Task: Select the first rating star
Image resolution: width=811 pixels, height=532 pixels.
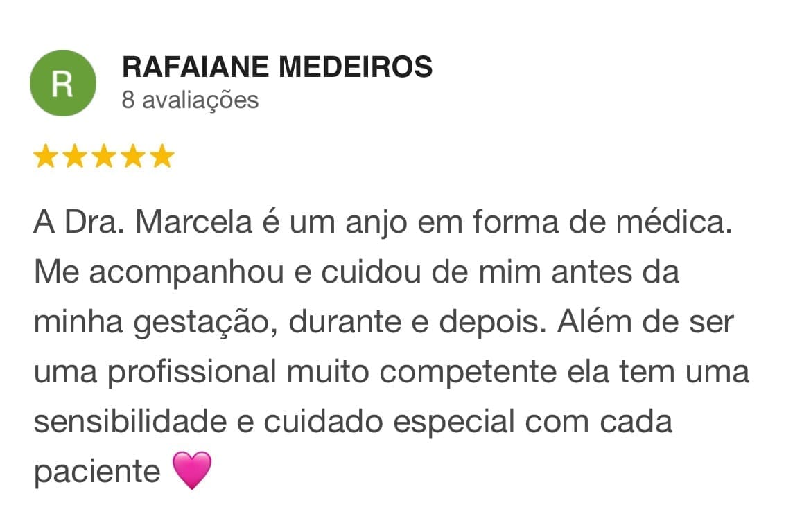Action: tap(45, 157)
